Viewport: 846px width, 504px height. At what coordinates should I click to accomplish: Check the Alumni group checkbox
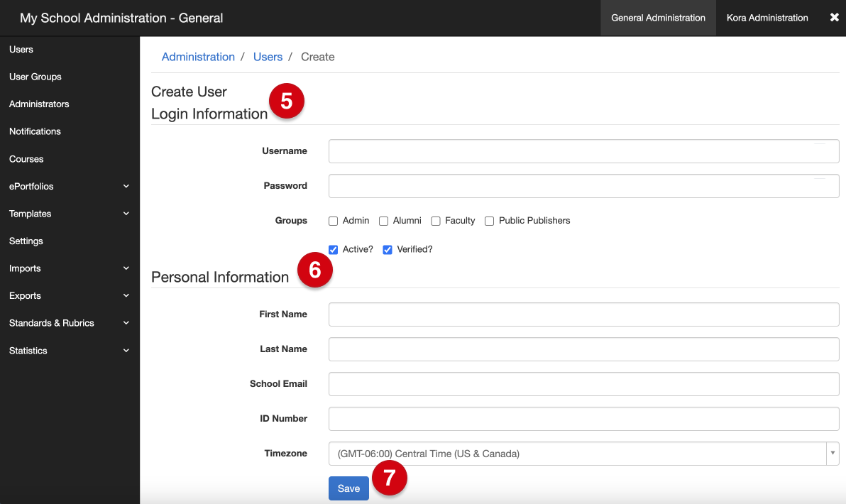pyautogui.click(x=384, y=221)
